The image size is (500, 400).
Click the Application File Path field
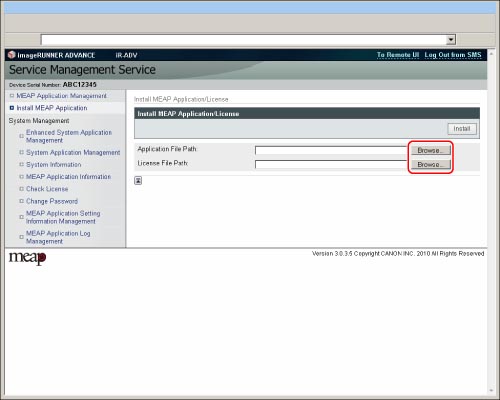click(x=332, y=150)
